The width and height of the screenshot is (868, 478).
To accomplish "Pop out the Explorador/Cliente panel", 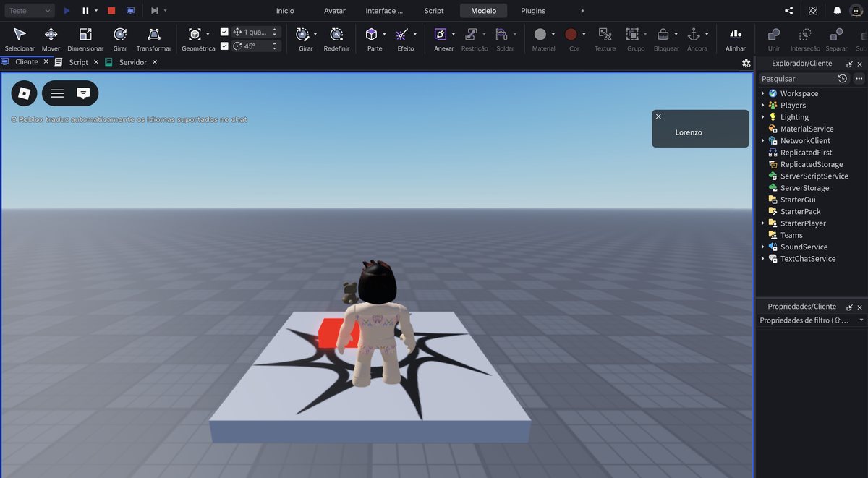I will tap(849, 64).
